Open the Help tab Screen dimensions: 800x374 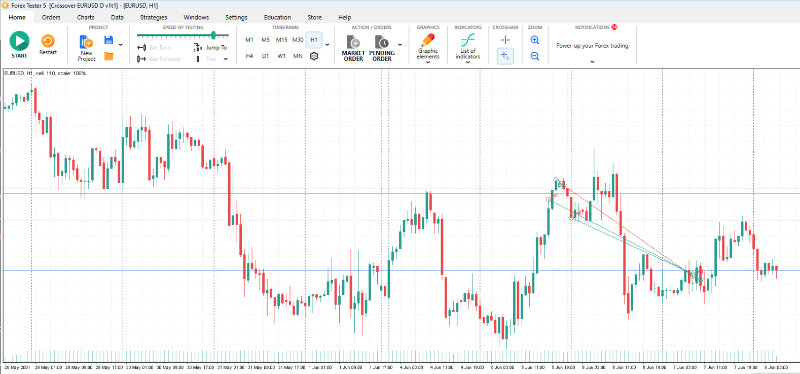tap(345, 17)
